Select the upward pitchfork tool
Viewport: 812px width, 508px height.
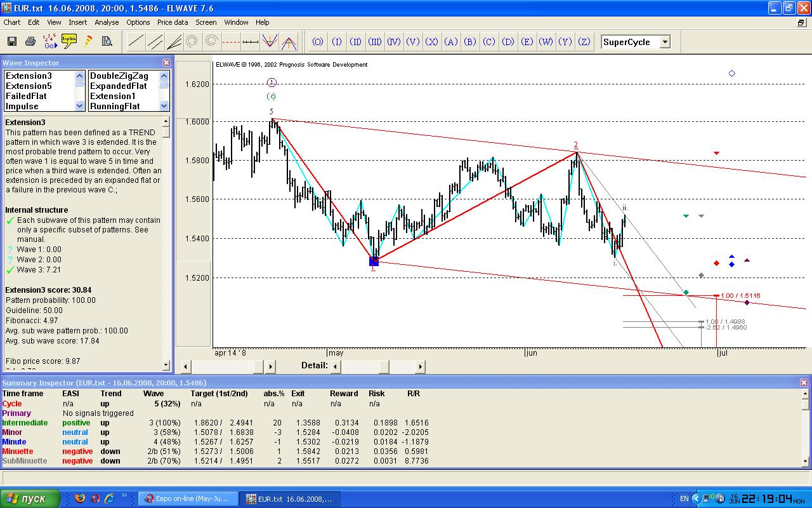point(289,43)
